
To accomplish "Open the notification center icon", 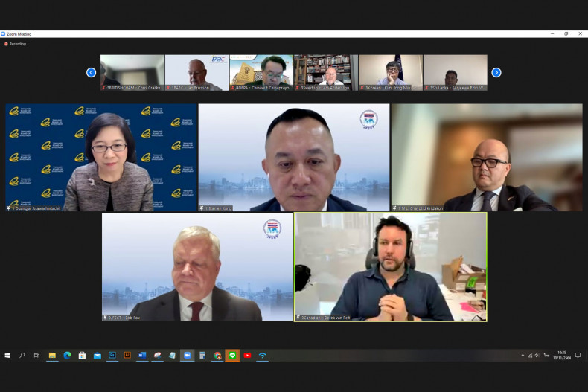I will tap(578, 356).
